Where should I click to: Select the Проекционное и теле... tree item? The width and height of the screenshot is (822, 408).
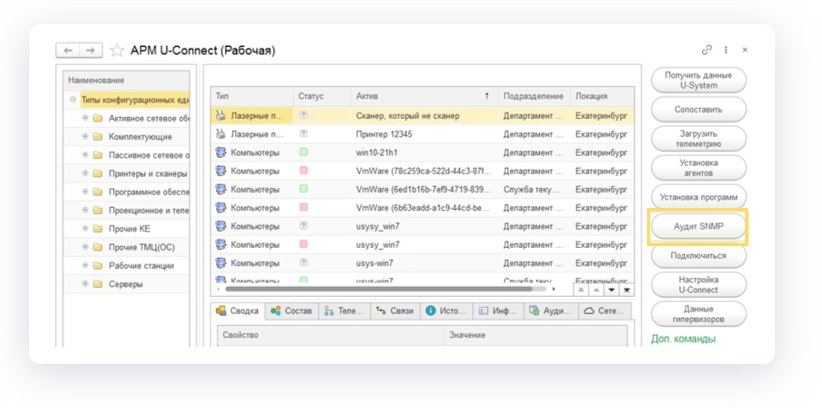click(x=148, y=211)
